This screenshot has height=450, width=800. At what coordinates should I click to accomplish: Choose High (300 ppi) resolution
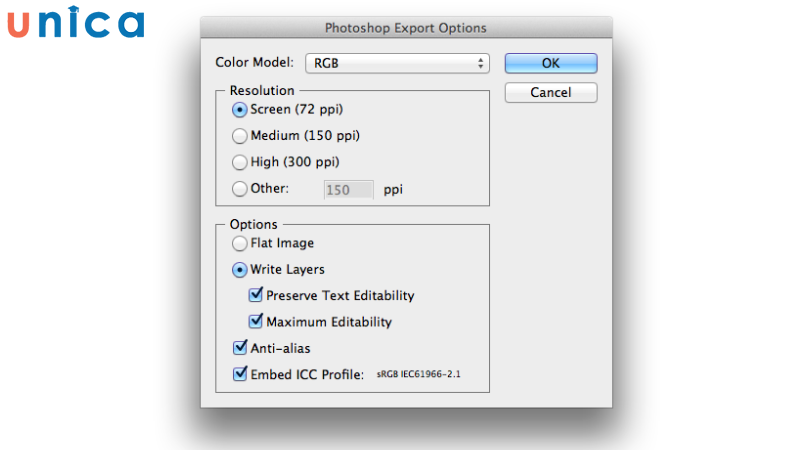pos(239,161)
